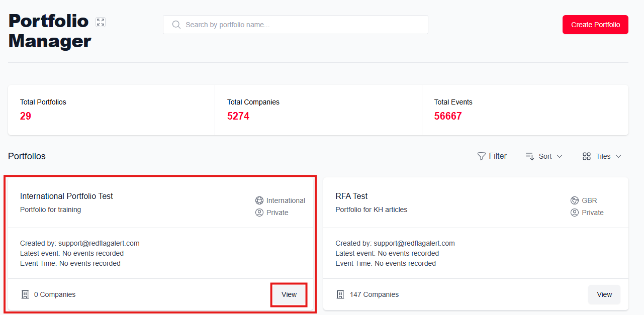644x315 pixels.
Task: Focus the search by portfolio name field
Action: 302,25
